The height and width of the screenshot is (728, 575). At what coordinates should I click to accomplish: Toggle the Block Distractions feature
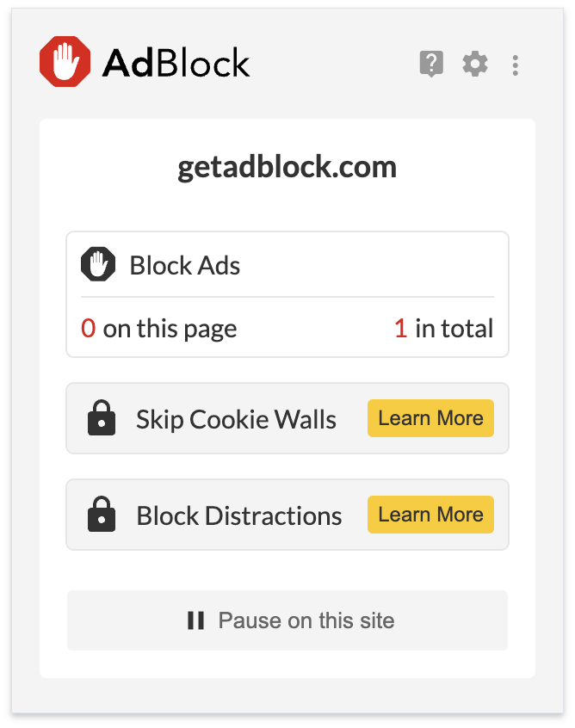click(x=238, y=515)
